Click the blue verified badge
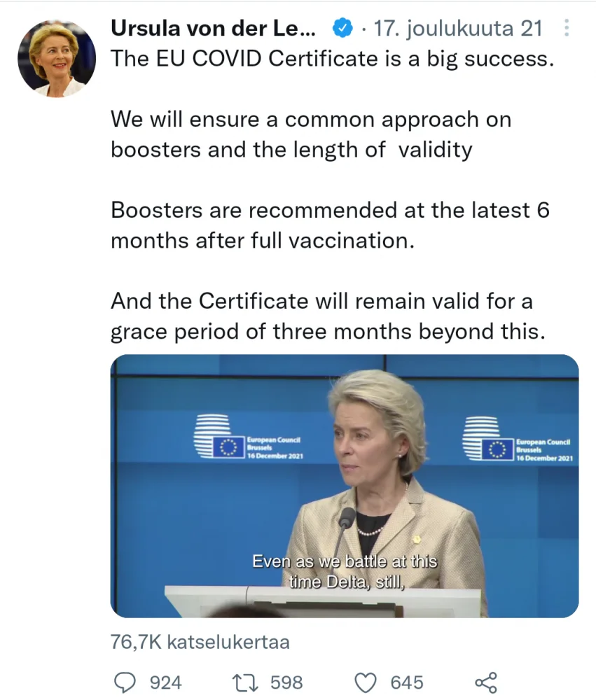Screen dimensions: 596x700 point(342,29)
